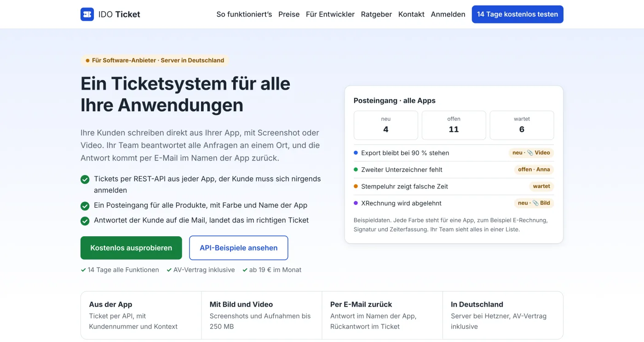Click the orange app dot on Stempeluhr ticket

(356, 186)
